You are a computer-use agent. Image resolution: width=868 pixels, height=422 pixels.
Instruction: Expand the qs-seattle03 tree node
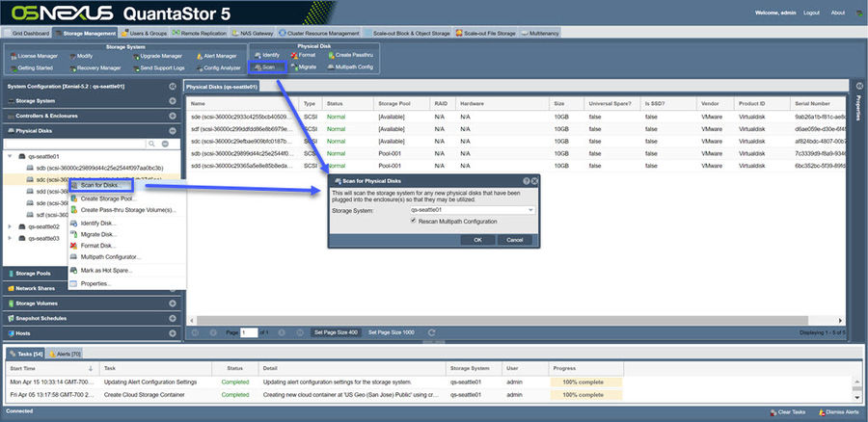pyautogui.click(x=10, y=238)
